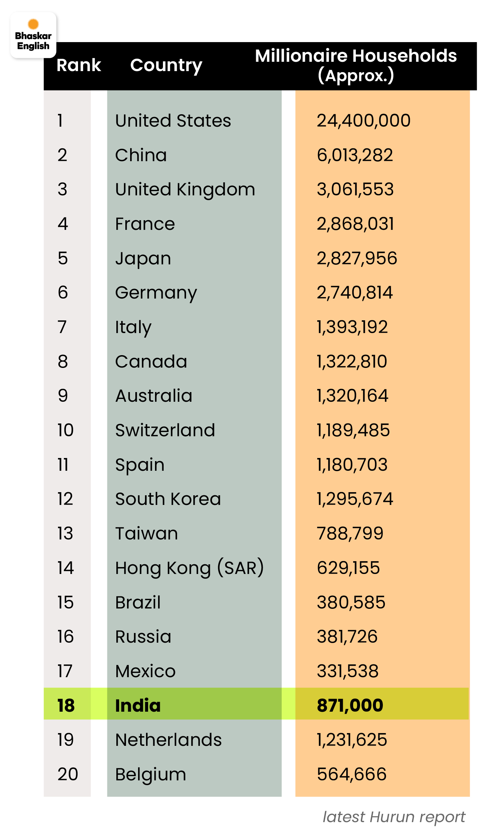The width and height of the screenshot is (504, 838).
Task: Click on United Kingdom in the list
Action: pos(185,189)
